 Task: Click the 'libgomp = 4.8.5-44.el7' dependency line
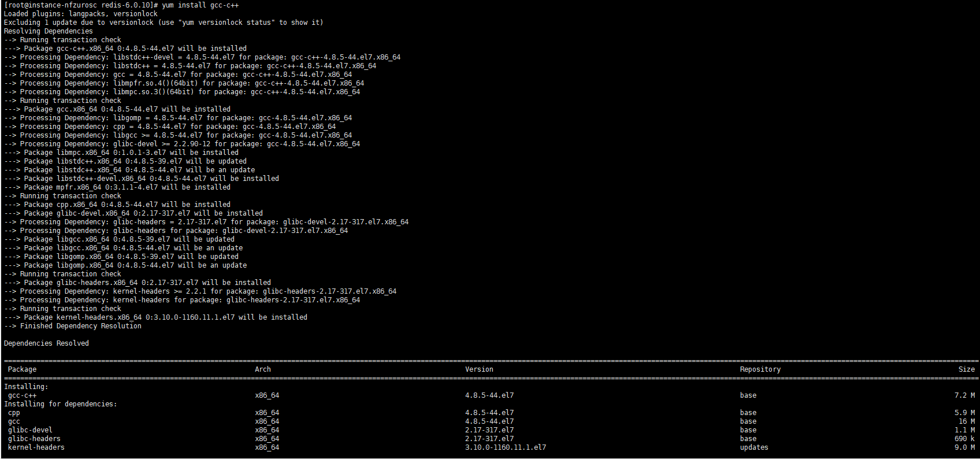178,118
